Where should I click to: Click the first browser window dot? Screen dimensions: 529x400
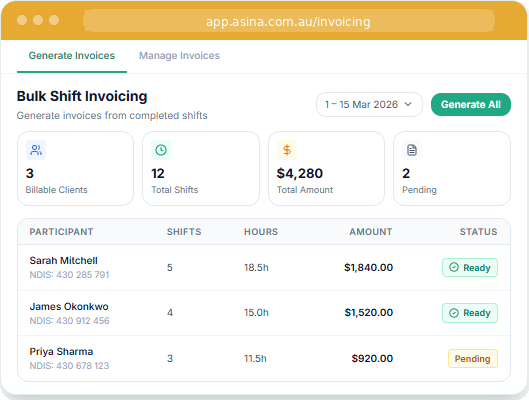point(22,20)
